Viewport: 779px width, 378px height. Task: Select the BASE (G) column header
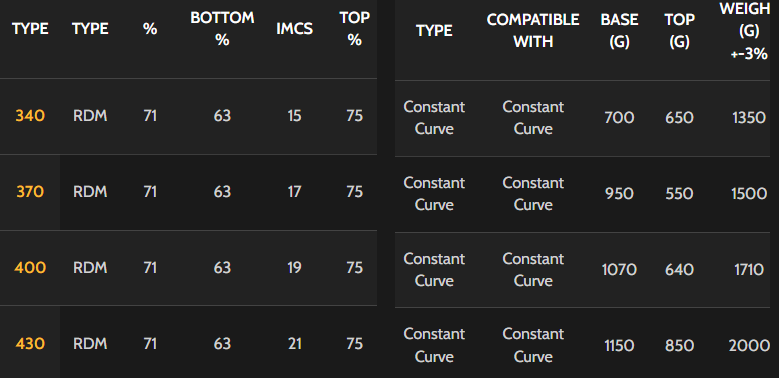pos(619,31)
